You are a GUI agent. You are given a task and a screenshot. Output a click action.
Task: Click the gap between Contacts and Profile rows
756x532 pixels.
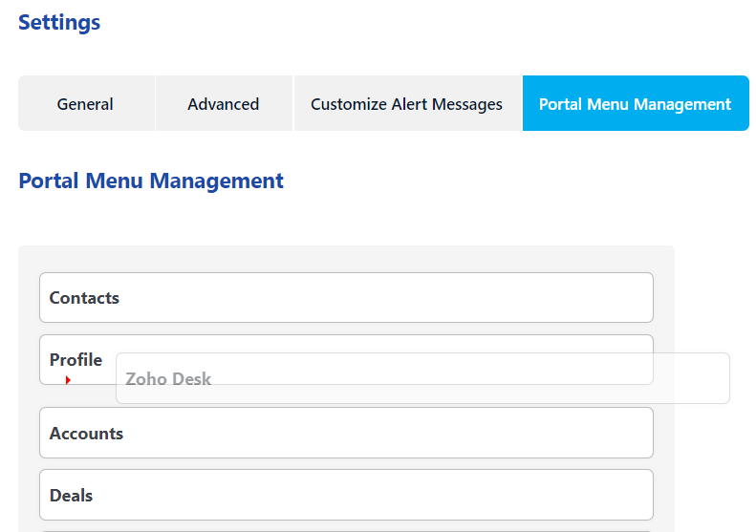pos(346,329)
